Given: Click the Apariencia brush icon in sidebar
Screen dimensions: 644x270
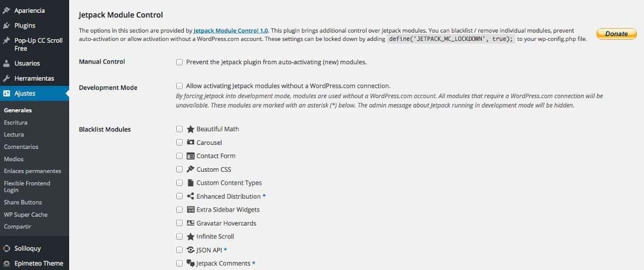Looking at the screenshot, I should pos(6,11).
